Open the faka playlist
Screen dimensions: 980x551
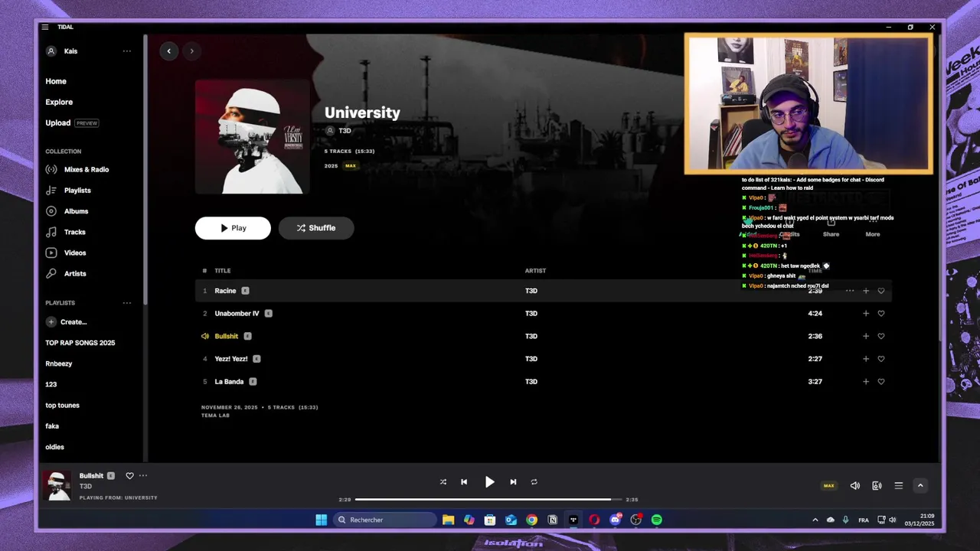tap(52, 426)
